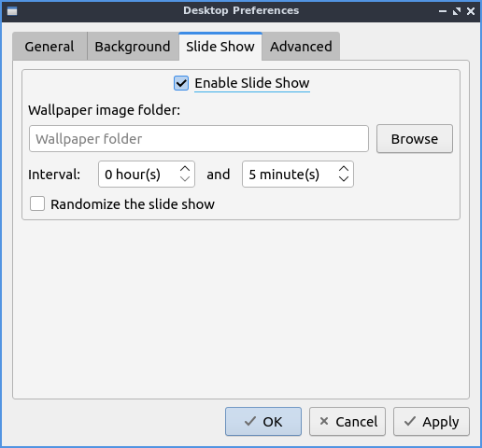Maximize the Desktop Preferences window

pyautogui.click(x=457, y=11)
